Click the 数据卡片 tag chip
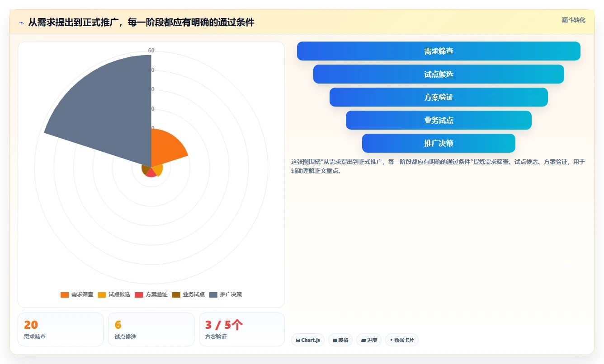The width and height of the screenshot is (604, 364). 402,340
